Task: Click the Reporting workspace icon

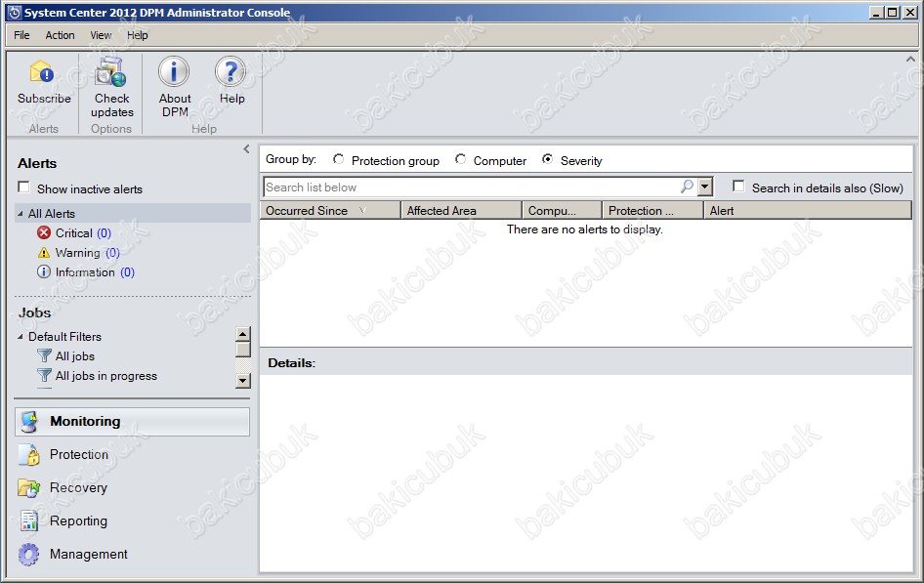Action: coord(29,521)
